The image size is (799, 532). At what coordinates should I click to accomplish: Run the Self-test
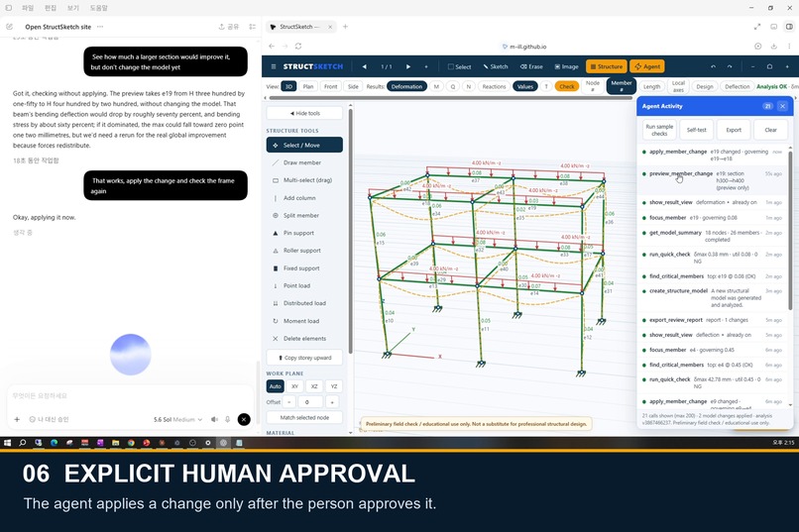[697, 130]
